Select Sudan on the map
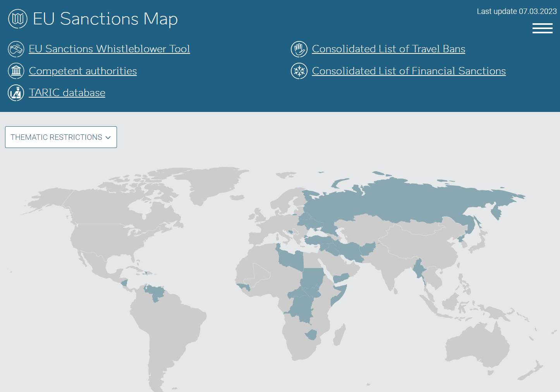560x392 pixels. 313,277
